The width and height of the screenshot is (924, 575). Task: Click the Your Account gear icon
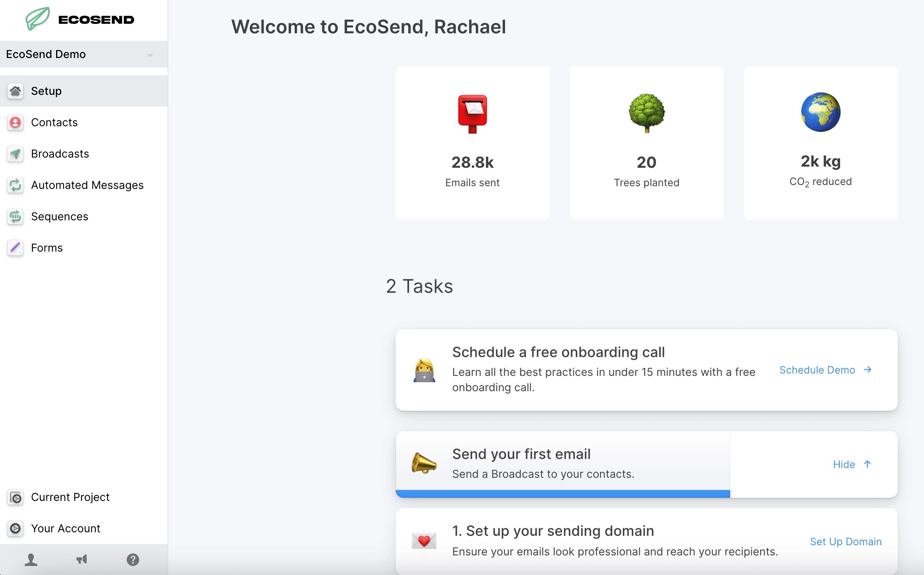pos(15,528)
